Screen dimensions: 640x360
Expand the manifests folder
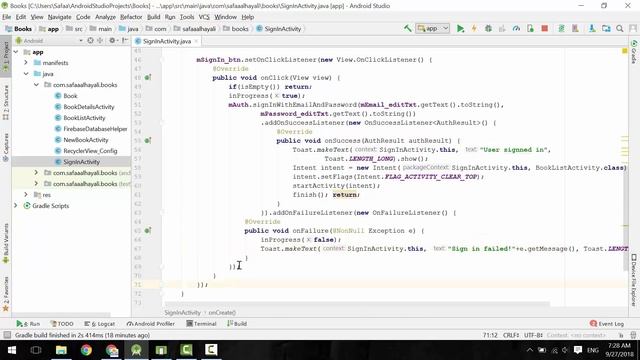coord(26,63)
